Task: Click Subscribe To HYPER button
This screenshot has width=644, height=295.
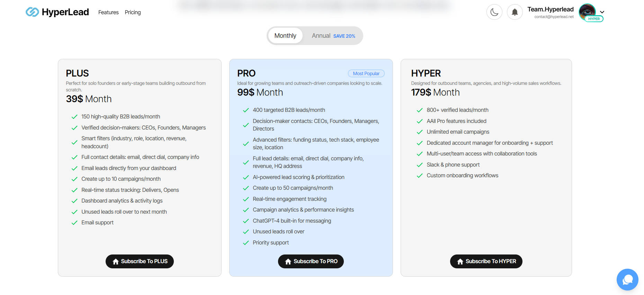Action: tap(486, 261)
